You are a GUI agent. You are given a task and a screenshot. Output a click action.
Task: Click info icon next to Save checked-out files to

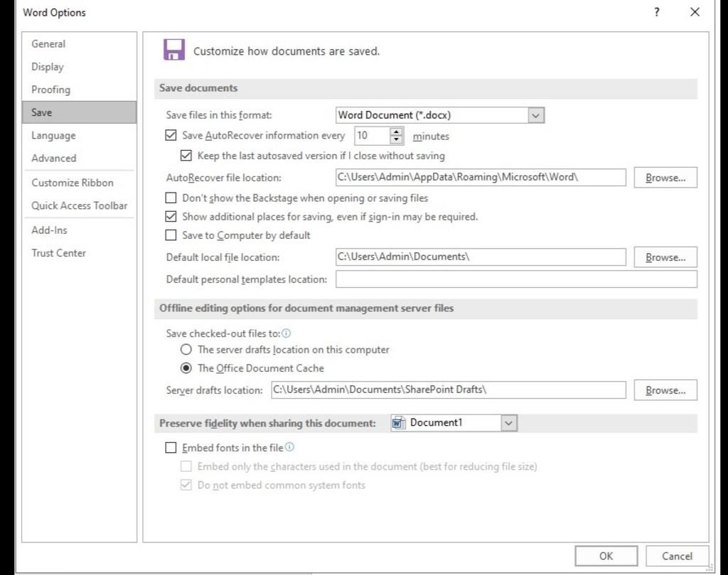[287, 333]
